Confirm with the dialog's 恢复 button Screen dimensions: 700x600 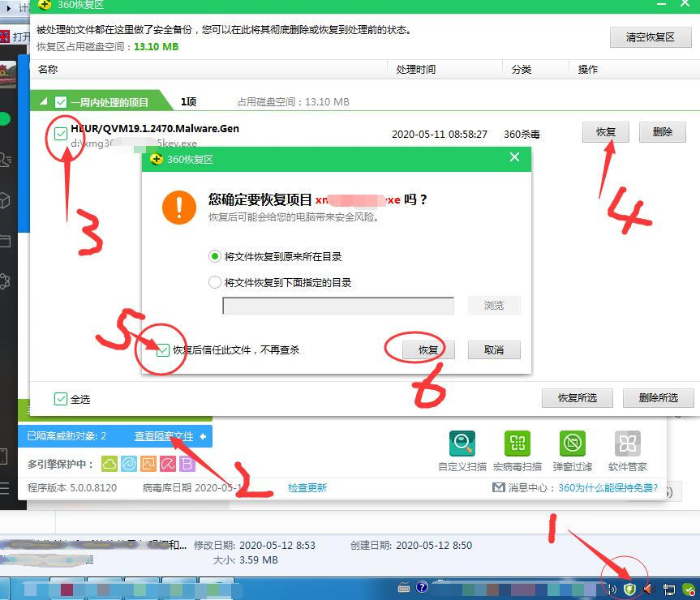428,350
